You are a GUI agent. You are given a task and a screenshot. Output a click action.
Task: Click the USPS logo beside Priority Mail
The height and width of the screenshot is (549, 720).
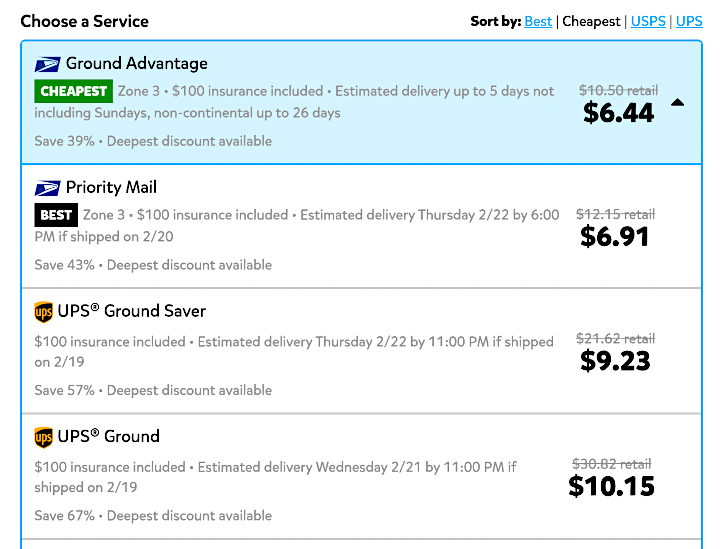click(x=47, y=188)
